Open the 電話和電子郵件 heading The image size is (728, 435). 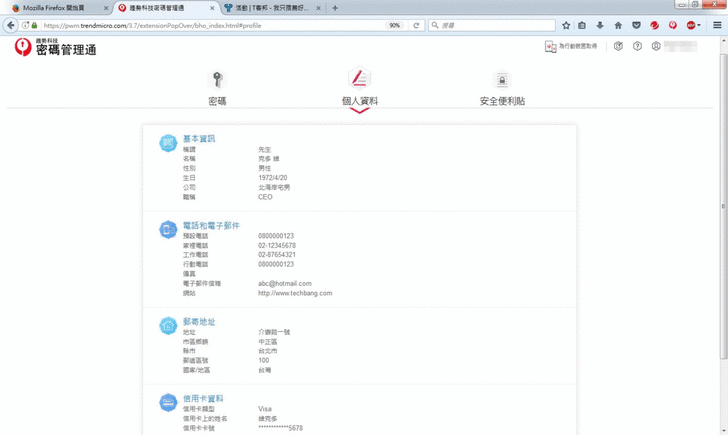[x=211, y=225]
